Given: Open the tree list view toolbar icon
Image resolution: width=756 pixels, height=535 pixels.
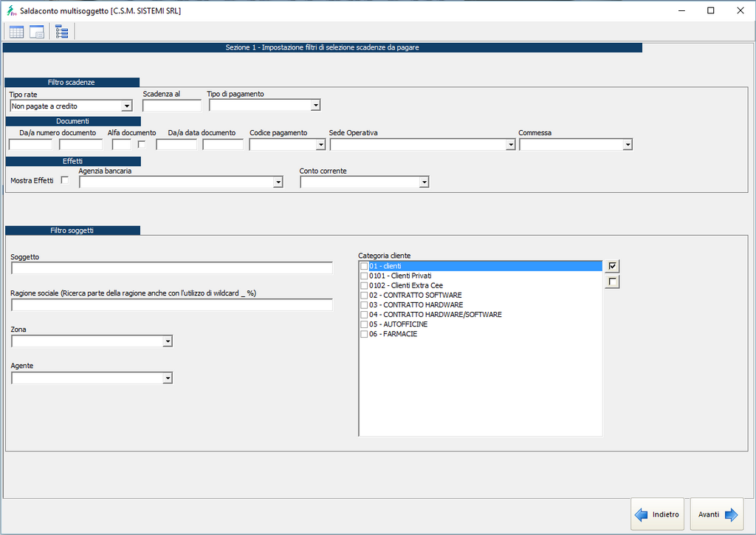Looking at the screenshot, I should [62, 33].
